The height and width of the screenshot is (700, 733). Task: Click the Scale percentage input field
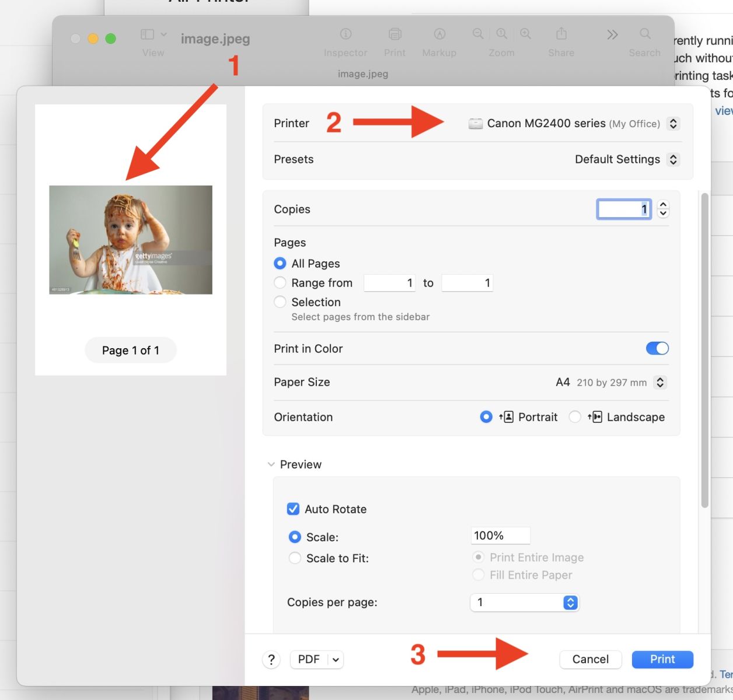[x=500, y=535]
